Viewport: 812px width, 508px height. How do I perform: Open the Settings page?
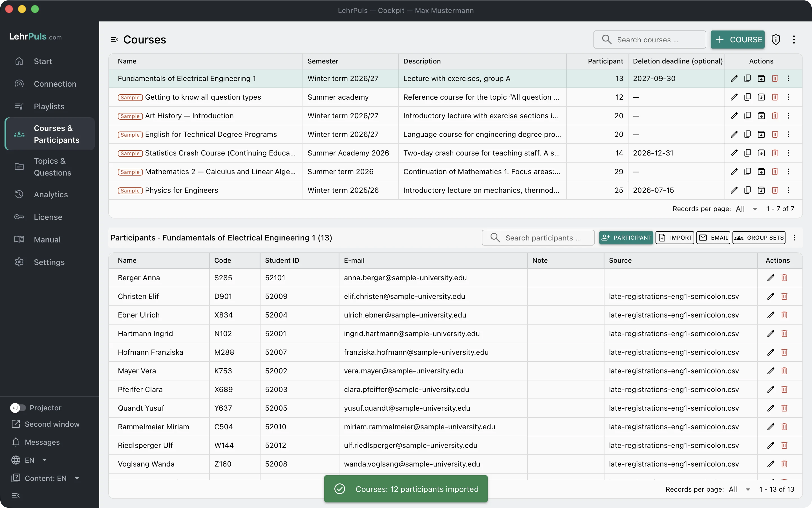(50, 262)
